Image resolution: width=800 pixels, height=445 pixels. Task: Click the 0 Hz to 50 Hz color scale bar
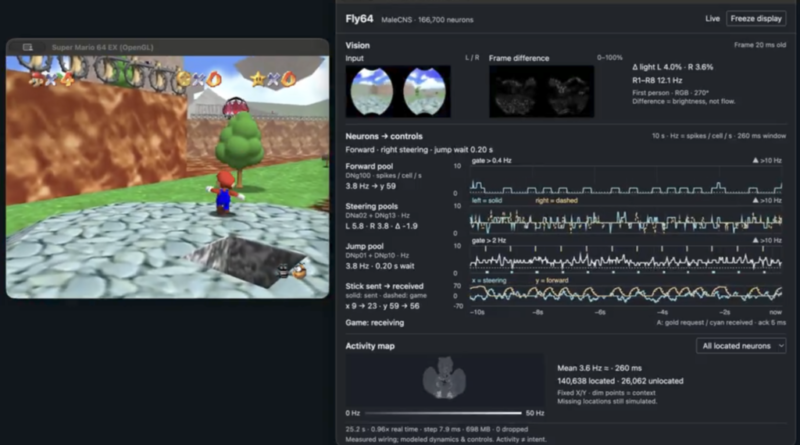(443, 413)
